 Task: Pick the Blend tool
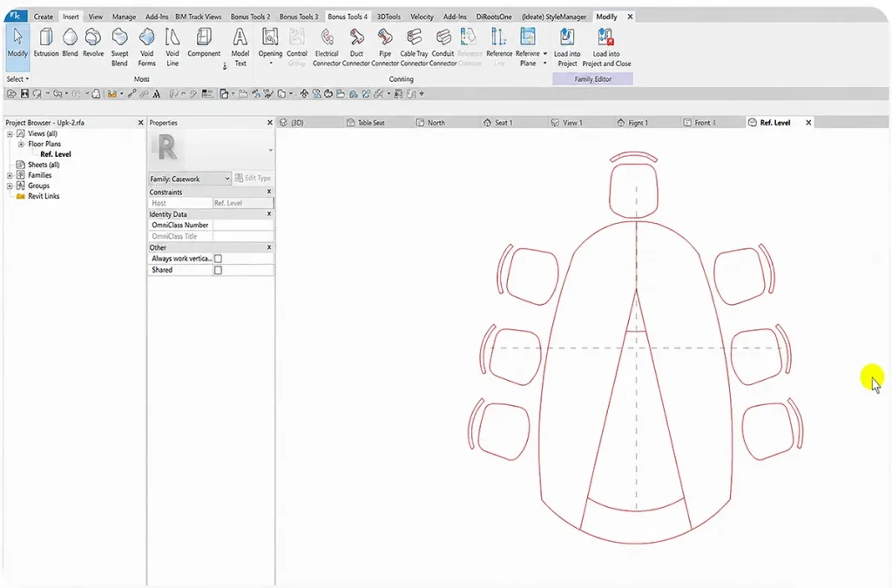70,44
